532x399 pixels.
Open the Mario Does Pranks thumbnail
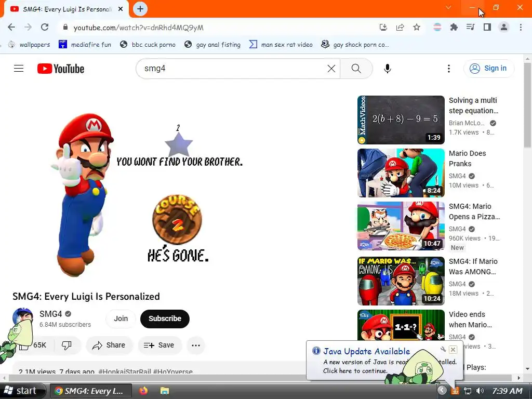[401, 173]
